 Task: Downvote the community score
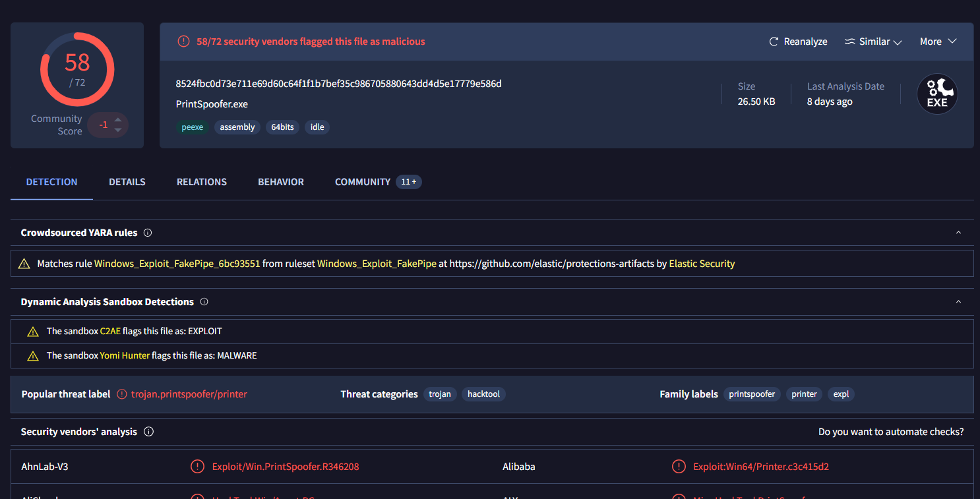(x=118, y=130)
